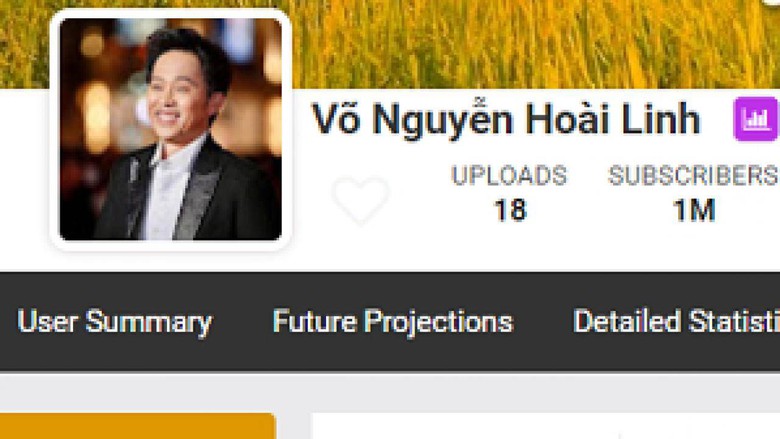Click the heart favorite icon

pyautogui.click(x=361, y=199)
